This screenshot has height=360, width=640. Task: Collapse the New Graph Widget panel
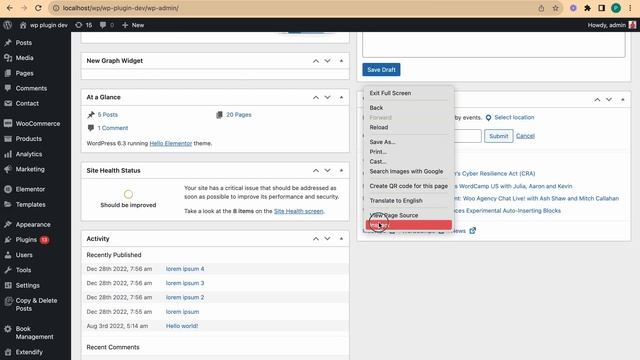[341, 61]
